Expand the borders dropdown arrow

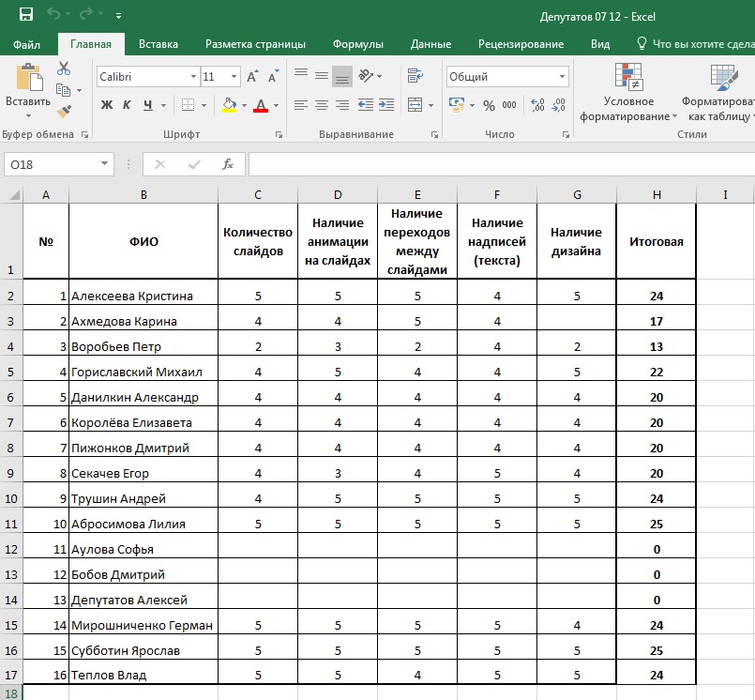pyautogui.click(x=204, y=105)
